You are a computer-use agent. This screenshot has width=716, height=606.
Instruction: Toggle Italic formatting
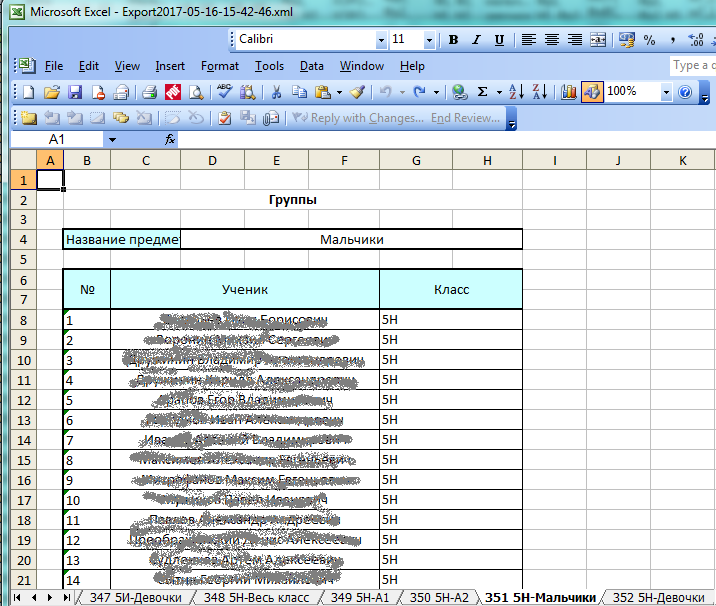(x=476, y=40)
